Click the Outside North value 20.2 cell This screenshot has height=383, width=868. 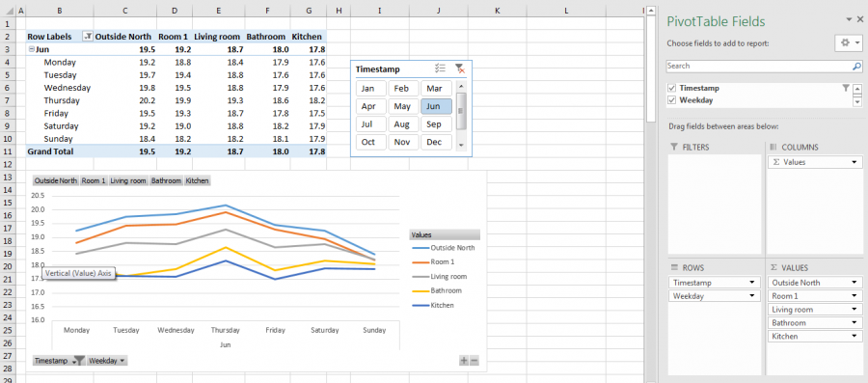coord(125,100)
